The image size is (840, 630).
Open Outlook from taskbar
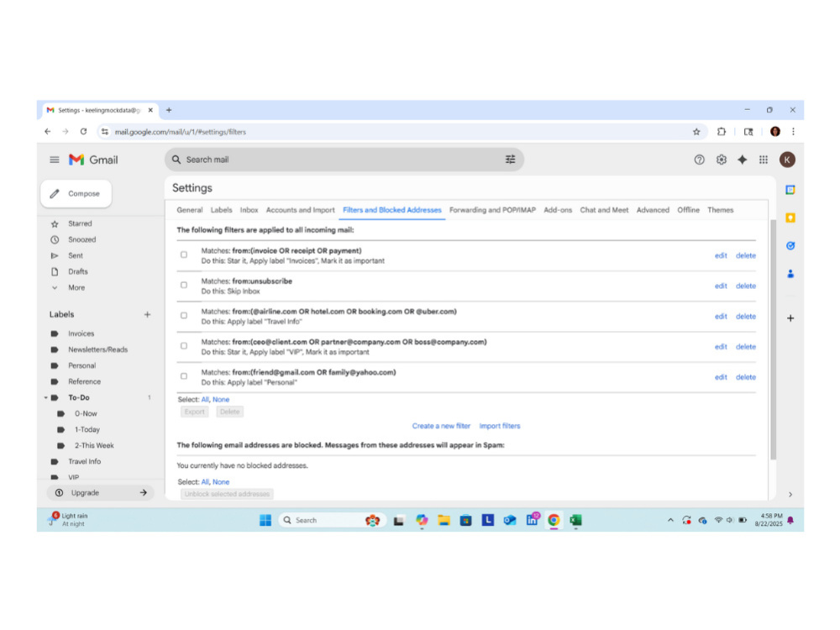point(510,520)
